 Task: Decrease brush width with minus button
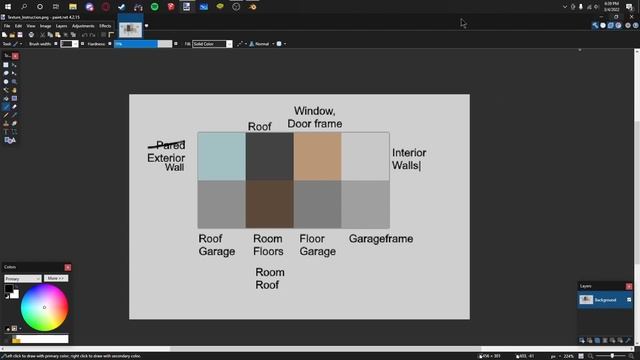56,44
